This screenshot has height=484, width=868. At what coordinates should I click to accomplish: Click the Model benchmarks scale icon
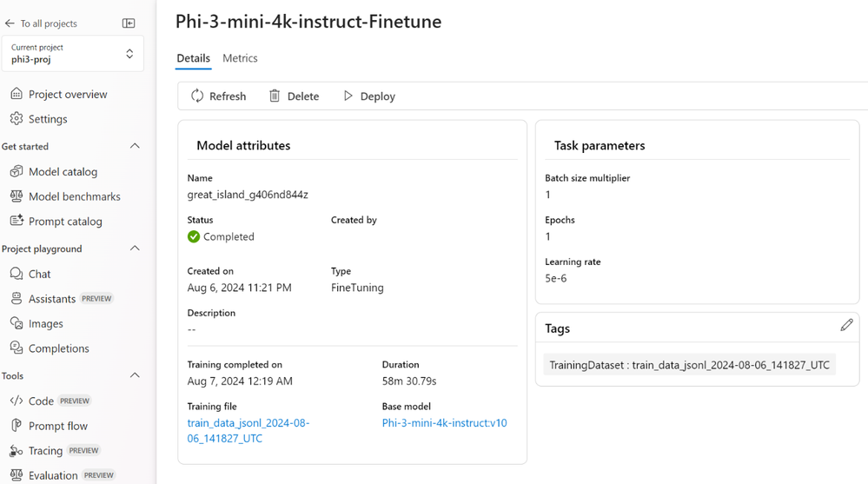[x=17, y=196]
